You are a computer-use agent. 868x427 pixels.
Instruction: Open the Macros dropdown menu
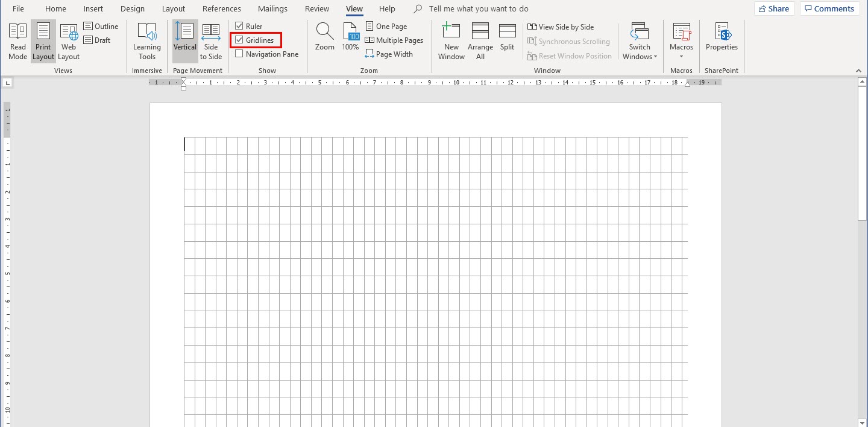pyautogui.click(x=681, y=40)
